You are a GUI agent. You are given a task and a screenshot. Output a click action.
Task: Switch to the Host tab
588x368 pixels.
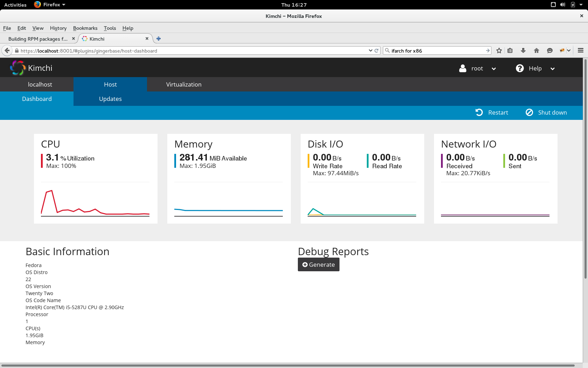point(110,84)
